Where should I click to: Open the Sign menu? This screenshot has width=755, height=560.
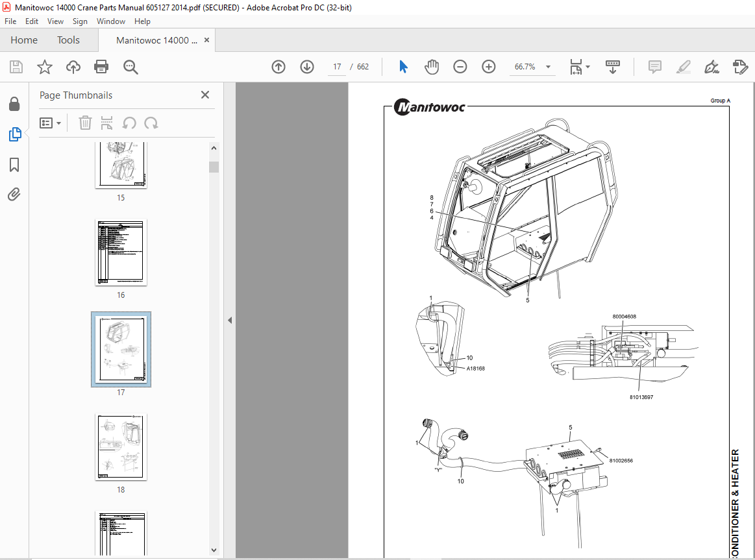point(80,21)
